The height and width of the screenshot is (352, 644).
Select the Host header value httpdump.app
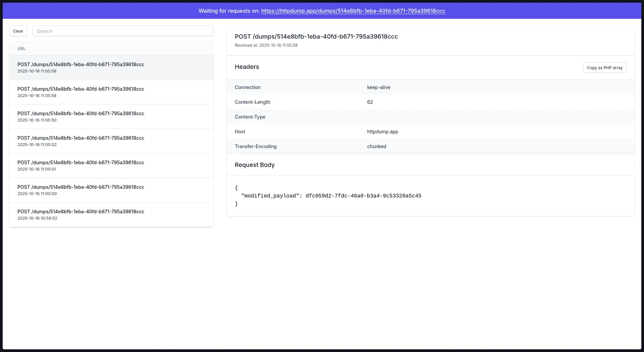382,132
